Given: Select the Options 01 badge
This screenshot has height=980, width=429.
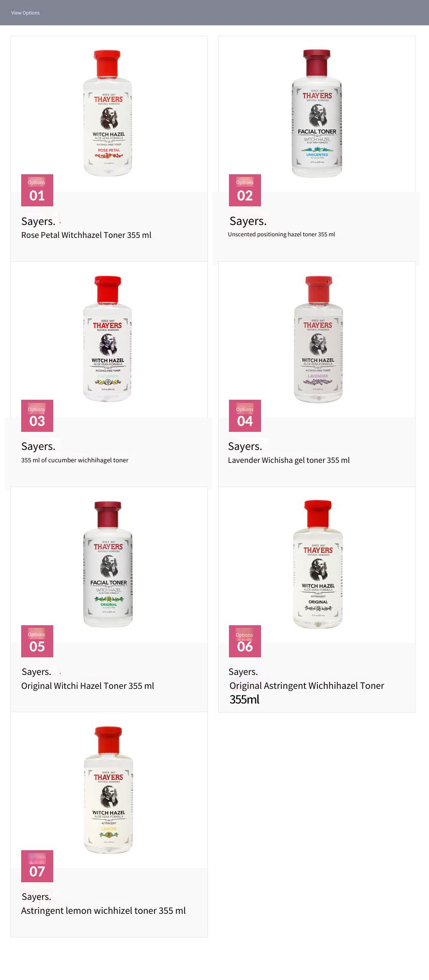Looking at the screenshot, I should click(37, 190).
